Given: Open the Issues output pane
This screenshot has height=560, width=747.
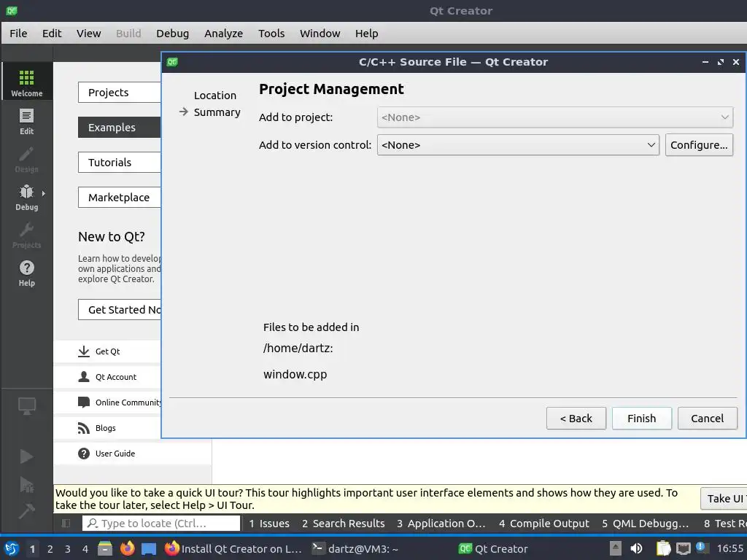Looking at the screenshot, I should [269, 524].
